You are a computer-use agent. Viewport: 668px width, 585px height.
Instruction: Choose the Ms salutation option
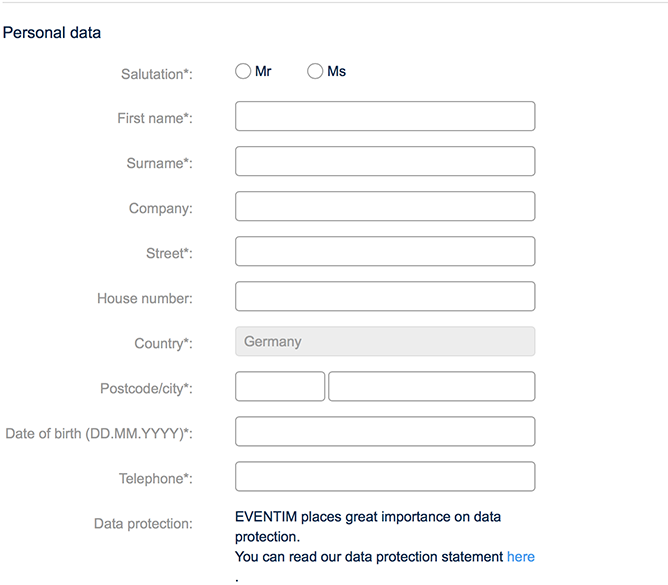pos(315,71)
